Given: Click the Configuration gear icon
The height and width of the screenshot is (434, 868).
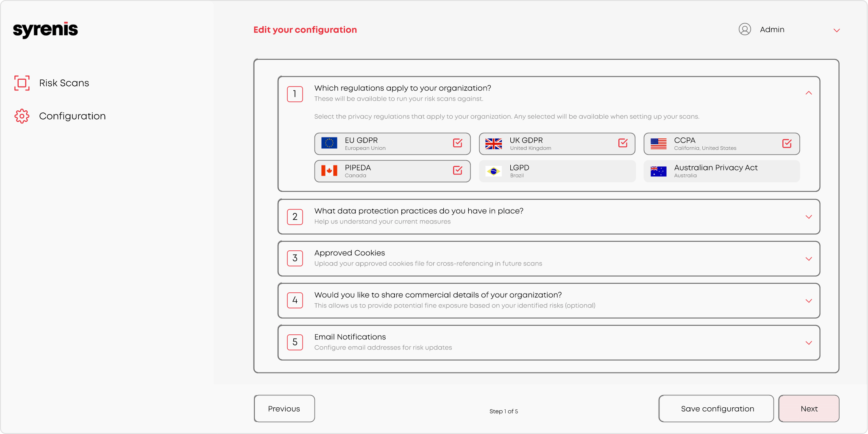Looking at the screenshot, I should 22,116.
